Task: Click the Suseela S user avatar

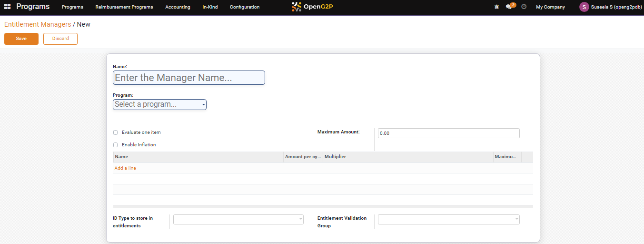Action: (x=584, y=7)
